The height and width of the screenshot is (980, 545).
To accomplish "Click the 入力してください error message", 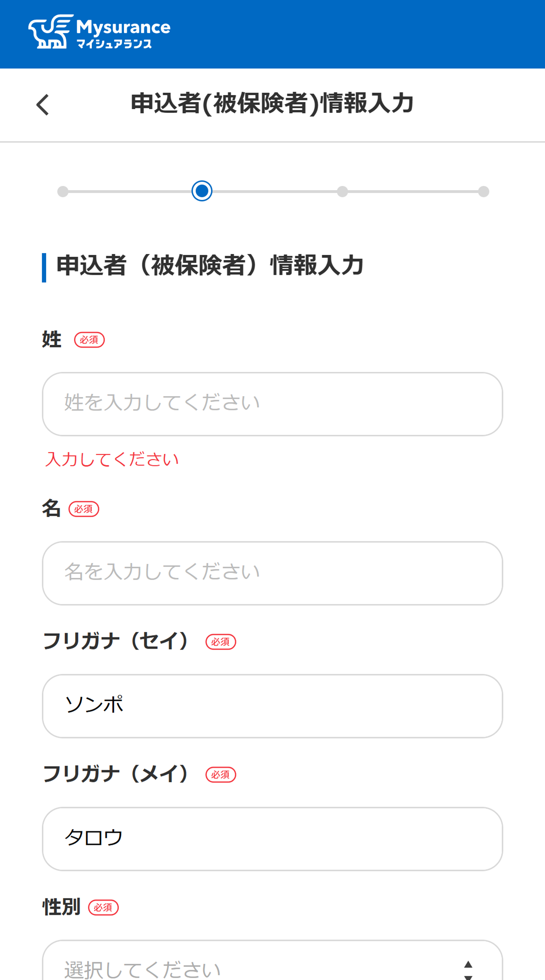I will point(112,459).
